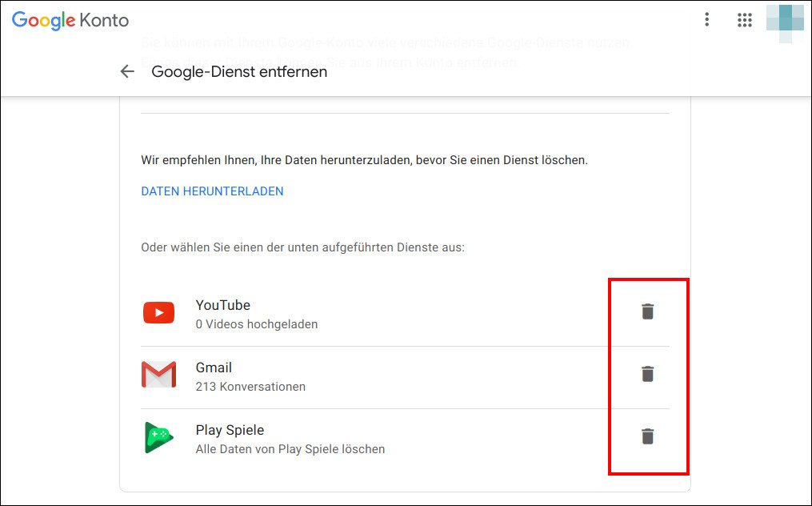Viewport: 812px width, 506px height.
Task: Click the '0 Videos hochgeladen' text
Action: 257,324
